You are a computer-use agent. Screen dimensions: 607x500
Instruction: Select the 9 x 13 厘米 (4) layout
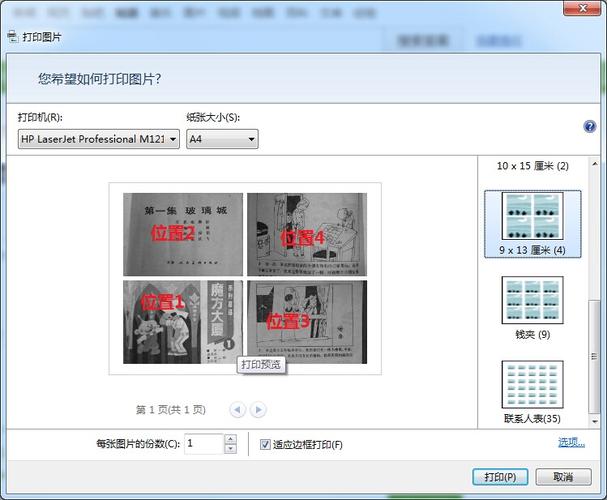532,224
